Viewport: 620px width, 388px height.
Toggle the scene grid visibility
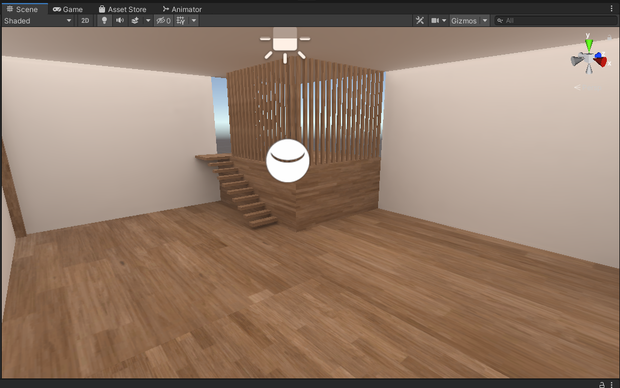tap(181, 21)
